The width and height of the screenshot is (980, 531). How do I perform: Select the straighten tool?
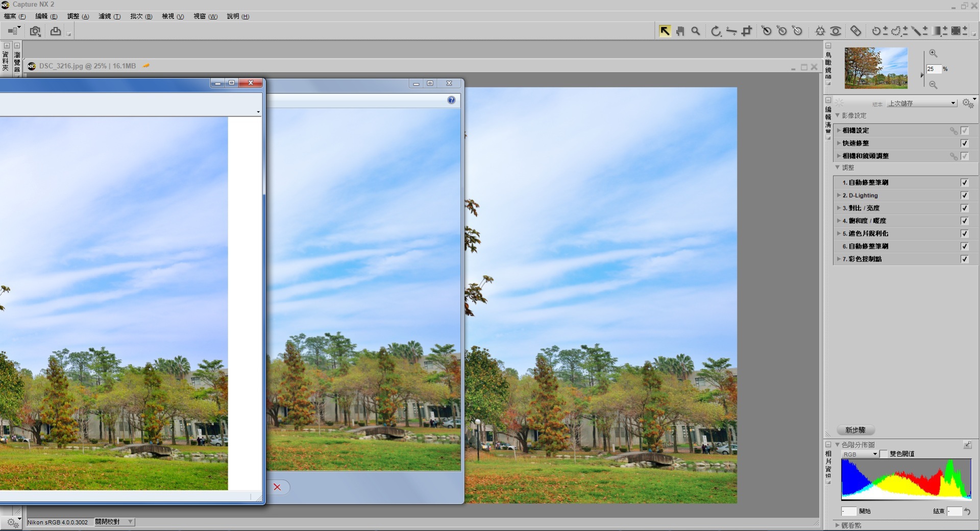[x=731, y=31]
